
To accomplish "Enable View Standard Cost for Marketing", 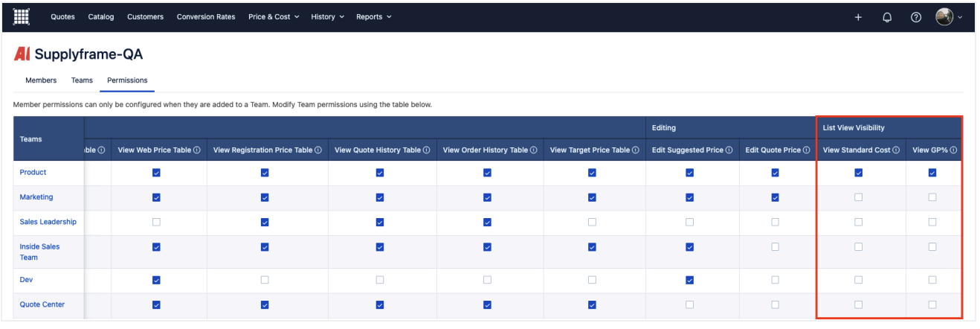I will point(859,197).
